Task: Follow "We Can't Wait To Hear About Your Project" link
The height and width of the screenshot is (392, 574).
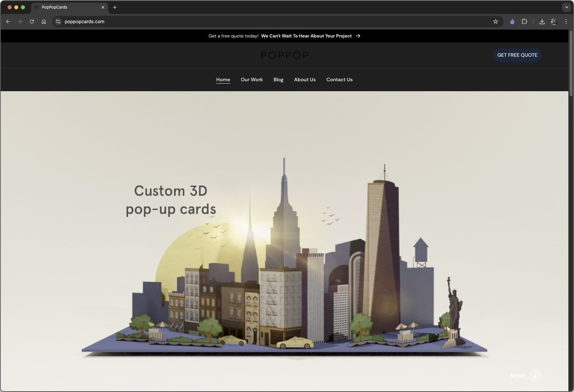Action: [306, 36]
